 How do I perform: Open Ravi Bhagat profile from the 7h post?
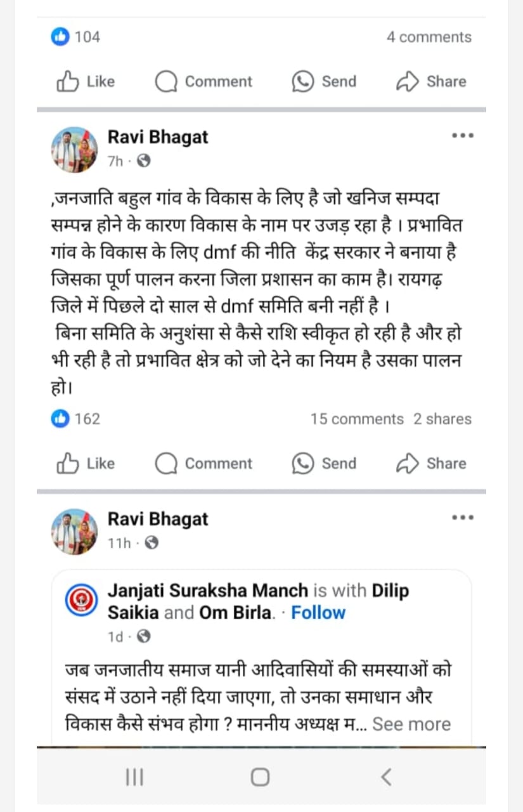coord(158,137)
